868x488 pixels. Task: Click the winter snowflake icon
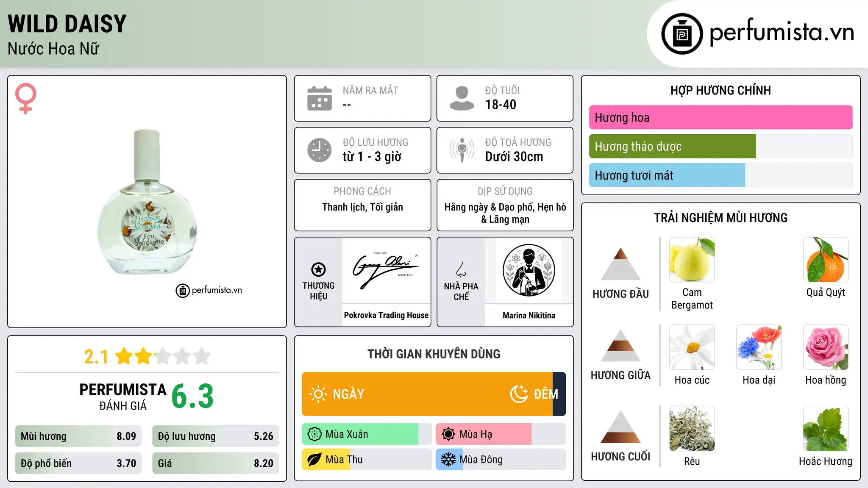(x=448, y=460)
